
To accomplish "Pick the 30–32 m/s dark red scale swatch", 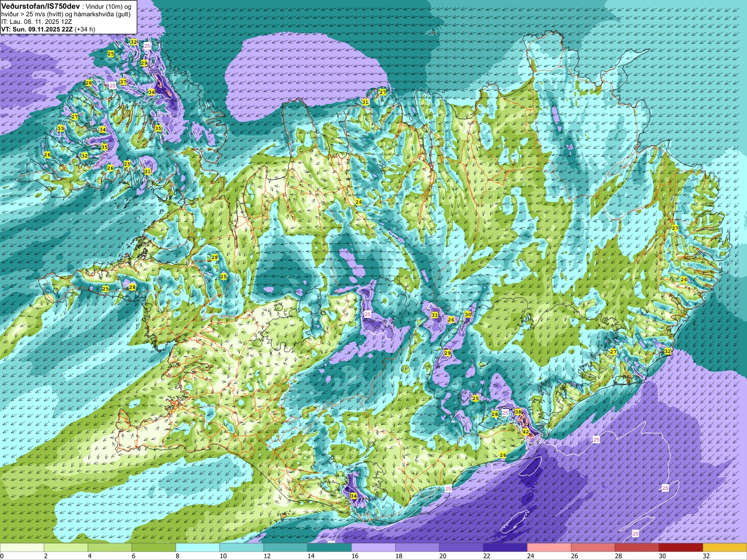I will click(x=680, y=548).
